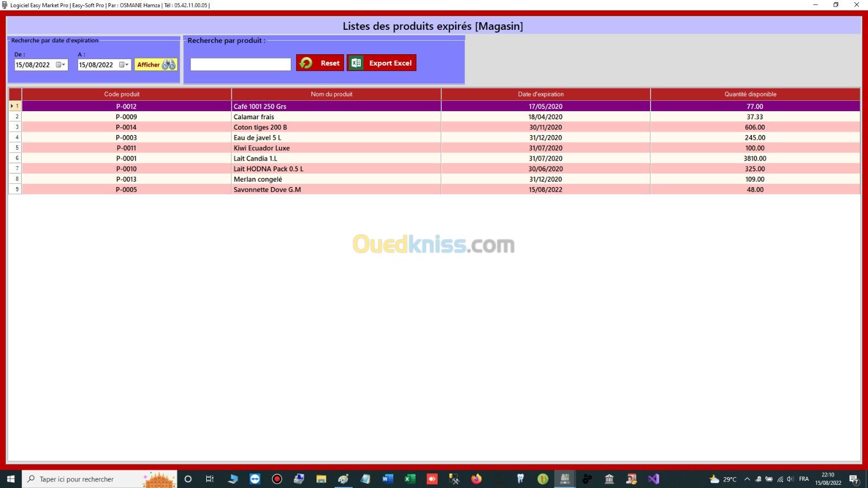
Task: Open Visual Studio from the taskbar
Action: point(653,479)
